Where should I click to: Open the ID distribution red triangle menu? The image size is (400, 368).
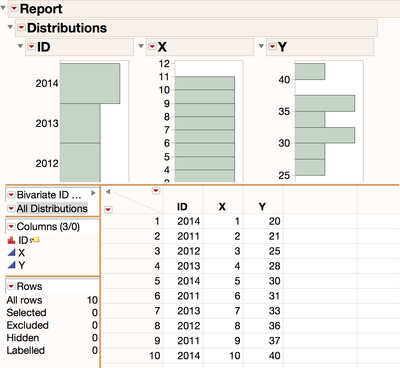pyautogui.click(x=31, y=46)
